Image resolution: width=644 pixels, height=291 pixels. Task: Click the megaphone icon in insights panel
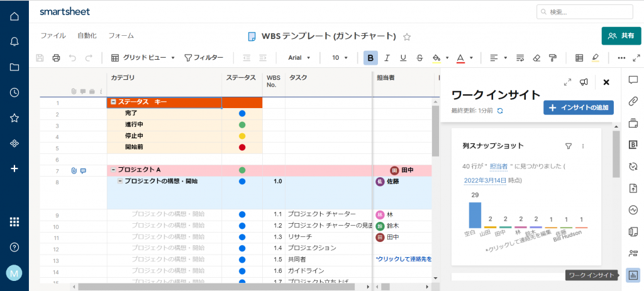pos(584,82)
